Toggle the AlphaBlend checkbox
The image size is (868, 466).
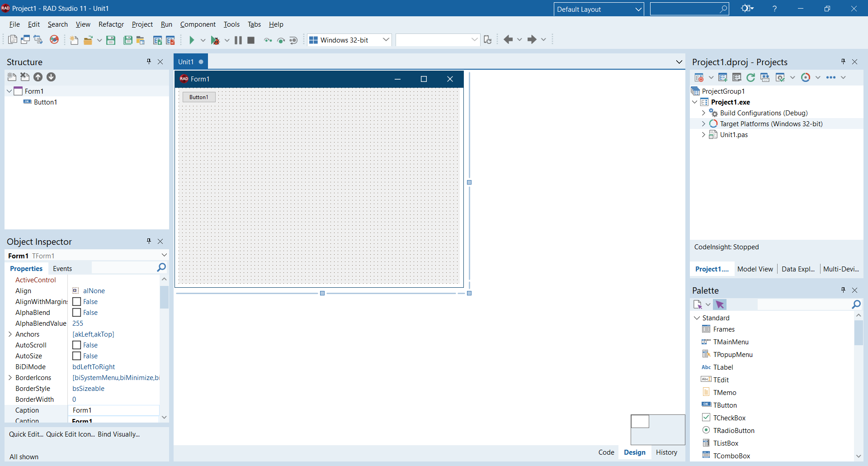tap(76, 312)
